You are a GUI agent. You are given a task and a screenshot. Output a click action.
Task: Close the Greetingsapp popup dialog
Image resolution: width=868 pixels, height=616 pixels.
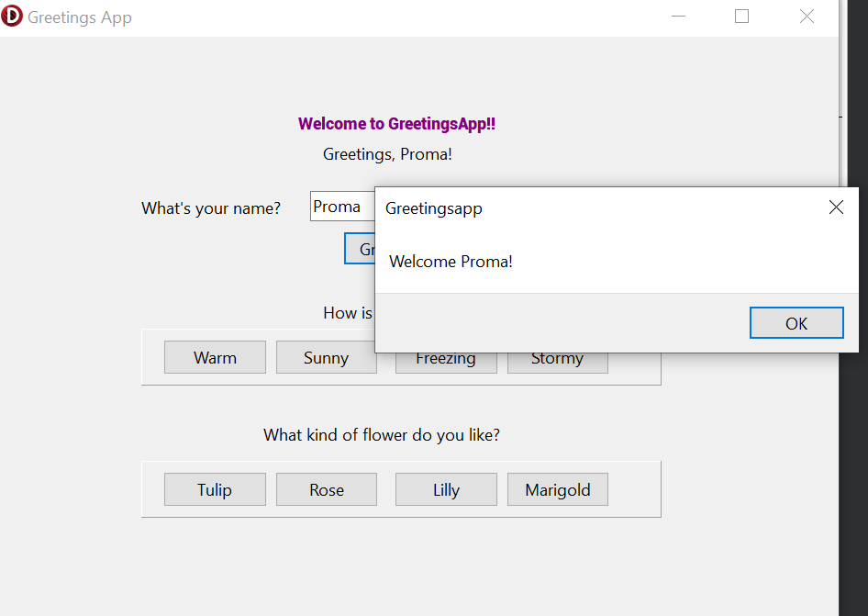pos(836,207)
